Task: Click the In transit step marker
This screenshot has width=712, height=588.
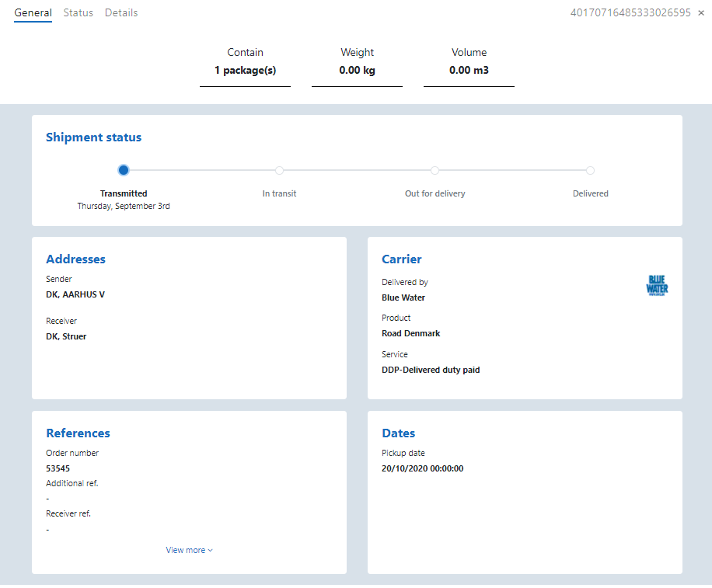Action: click(279, 170)
